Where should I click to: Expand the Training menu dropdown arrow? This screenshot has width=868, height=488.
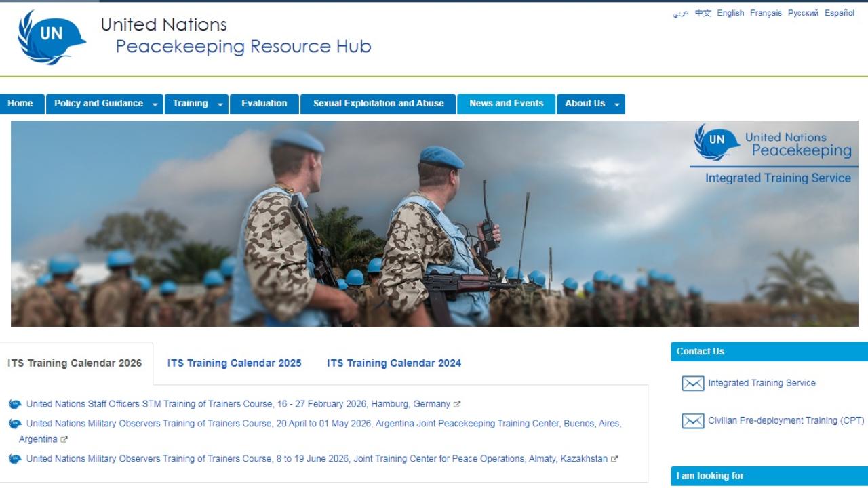(x=220, y=104)
